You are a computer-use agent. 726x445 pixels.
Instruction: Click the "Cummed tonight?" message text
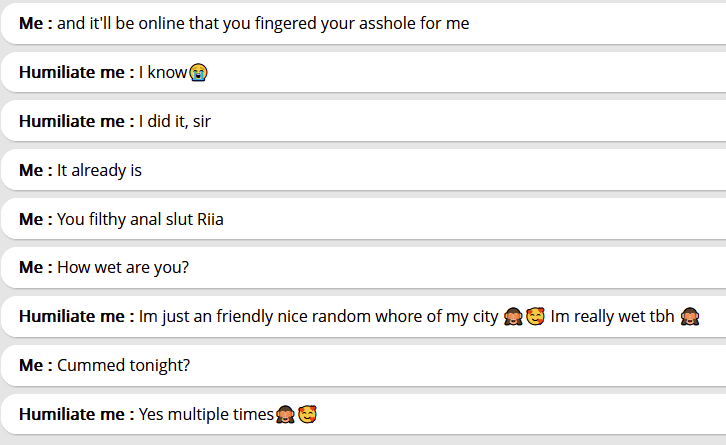tap(123, 365)
